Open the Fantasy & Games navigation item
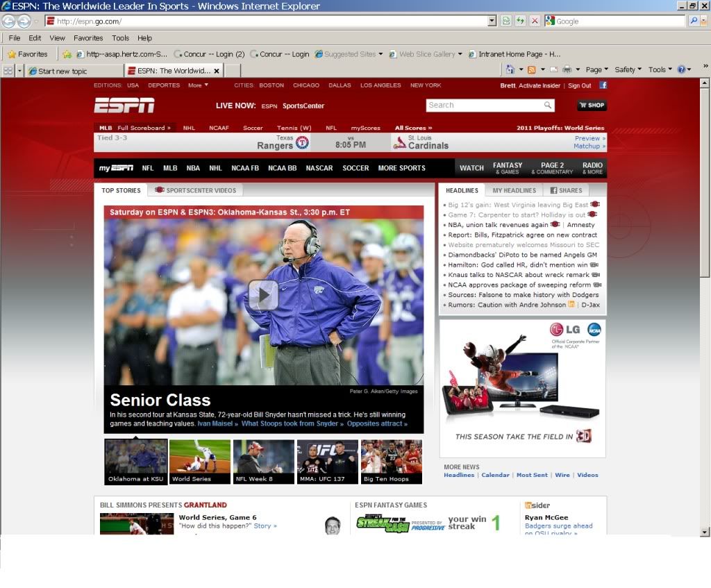 pos(508,168)
